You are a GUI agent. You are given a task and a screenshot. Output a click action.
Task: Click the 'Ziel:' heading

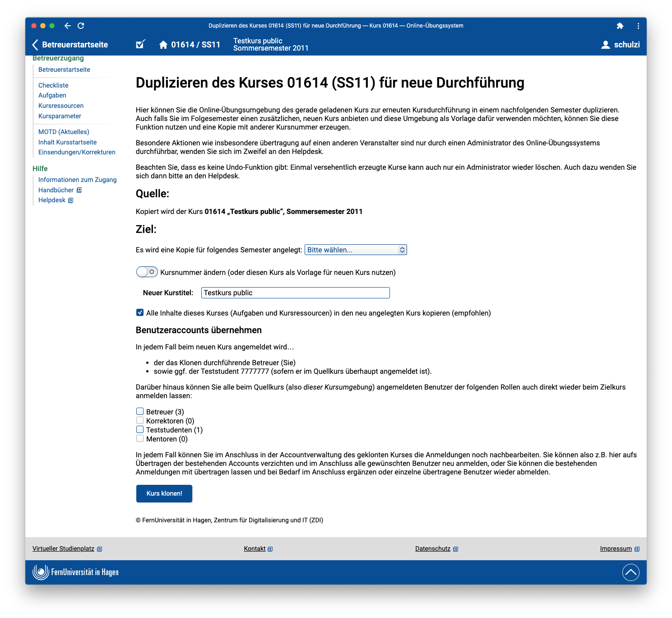(x=146, y=229)
